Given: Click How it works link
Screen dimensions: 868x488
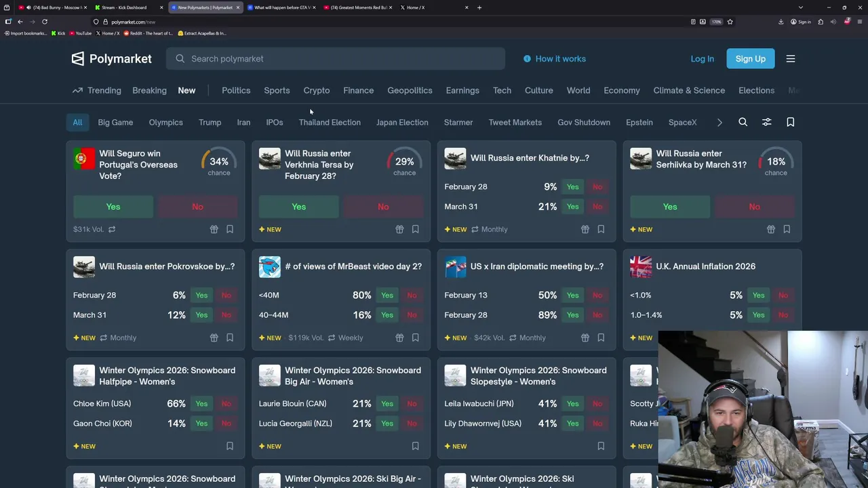Looking at the screenshot, I should [x=560, y=59].
